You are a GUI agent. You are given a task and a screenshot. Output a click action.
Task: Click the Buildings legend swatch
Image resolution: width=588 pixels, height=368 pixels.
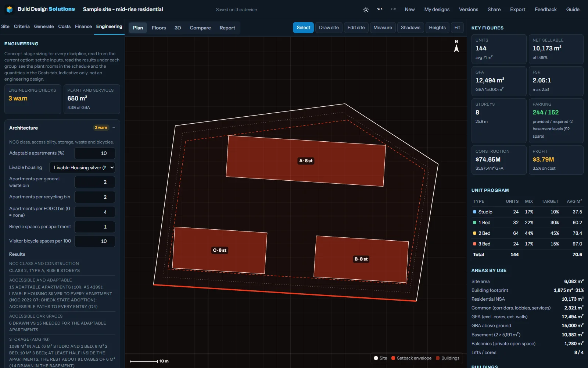click(x=438, y=358)
